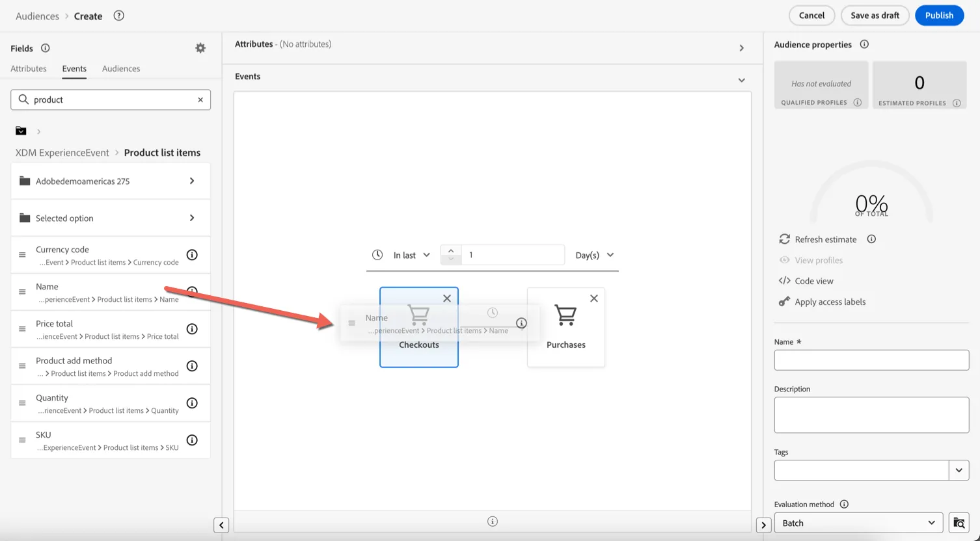Collapse the left Fields panel

tap(221, 525)
